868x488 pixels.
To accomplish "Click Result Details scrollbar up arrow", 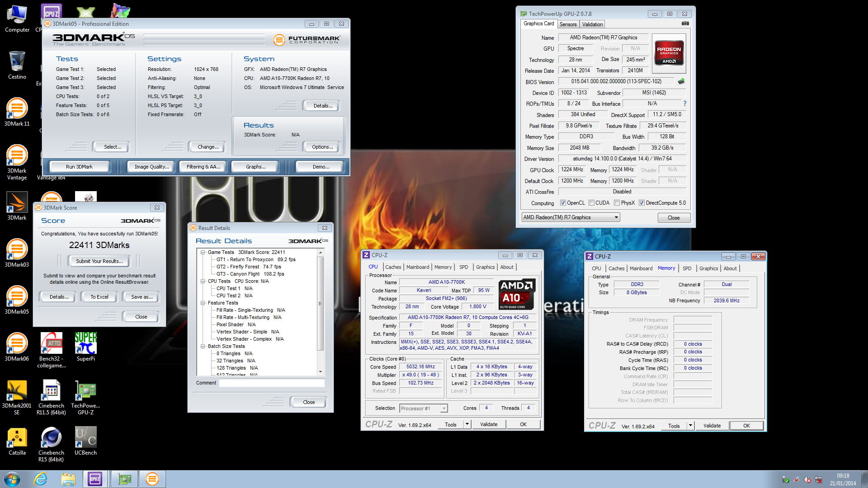I will tap(320, 253).
